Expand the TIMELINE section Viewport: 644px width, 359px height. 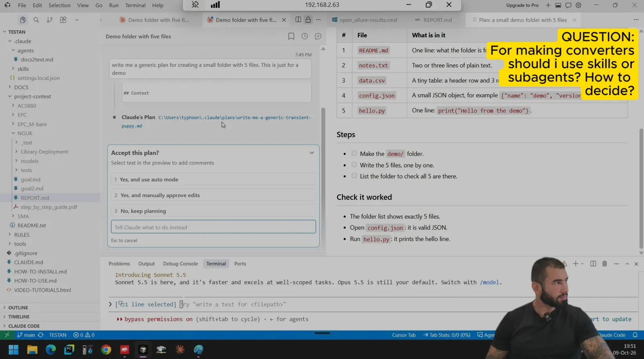[x=19, y=317]
